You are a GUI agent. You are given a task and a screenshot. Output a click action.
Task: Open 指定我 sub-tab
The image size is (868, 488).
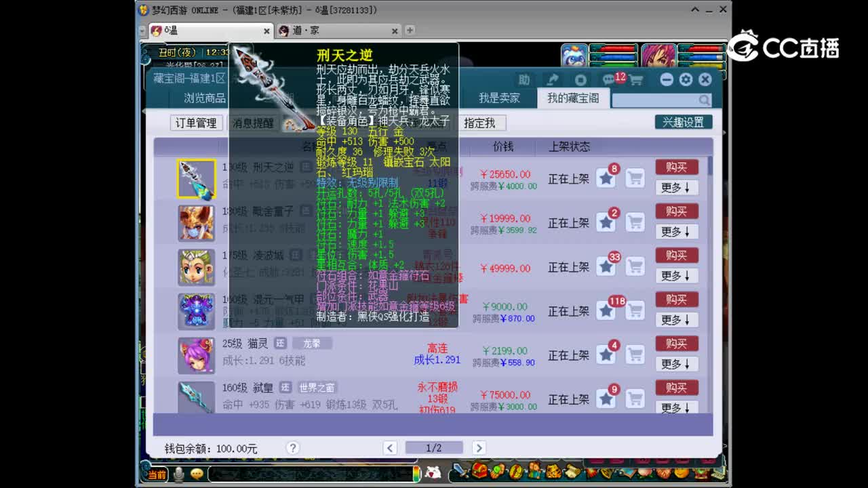click(x=479, y=123)
